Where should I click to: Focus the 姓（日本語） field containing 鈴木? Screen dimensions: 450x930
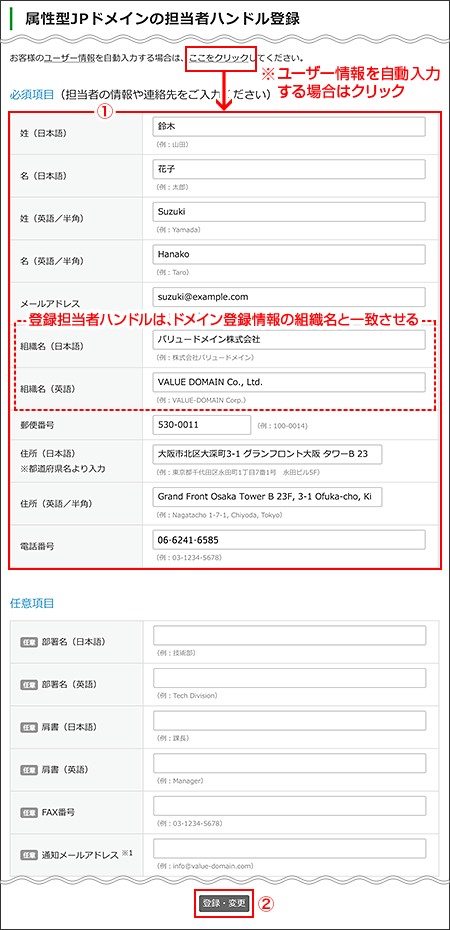(x=289, y=127)
